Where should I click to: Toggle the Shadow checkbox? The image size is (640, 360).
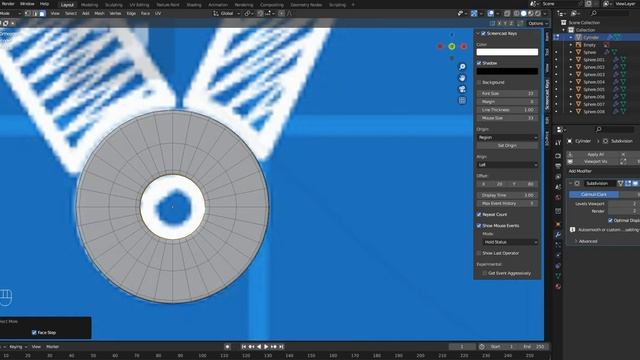click(479, 63)
